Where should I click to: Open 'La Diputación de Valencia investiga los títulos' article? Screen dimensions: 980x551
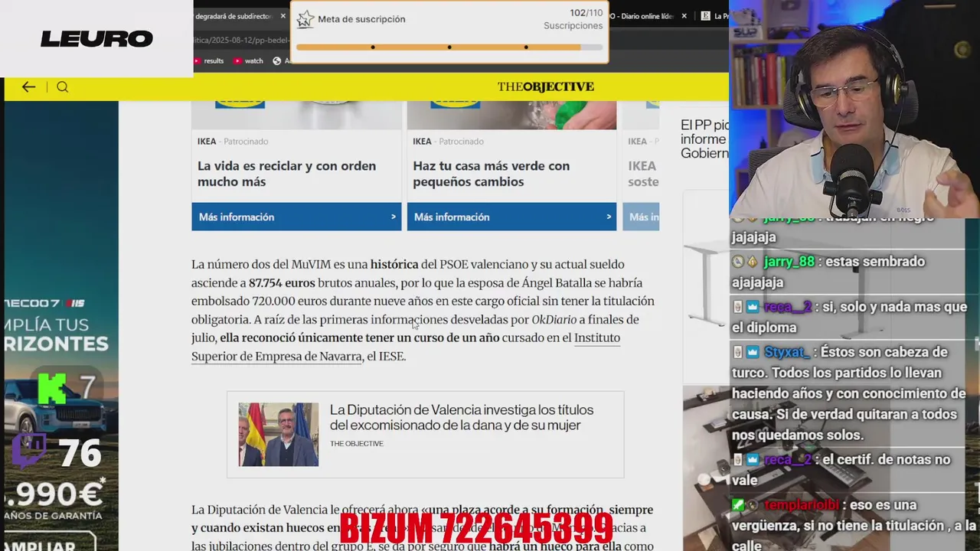462,417
